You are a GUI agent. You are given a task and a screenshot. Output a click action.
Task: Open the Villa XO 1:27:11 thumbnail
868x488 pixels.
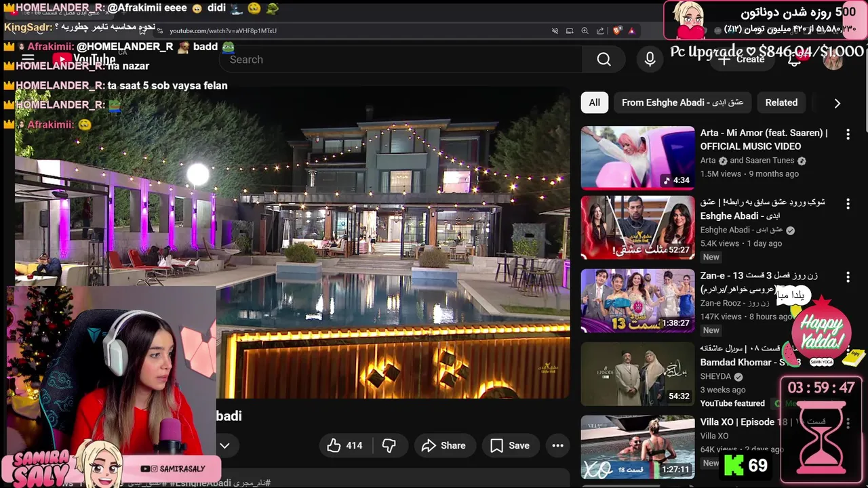click(x=637, y=447)
